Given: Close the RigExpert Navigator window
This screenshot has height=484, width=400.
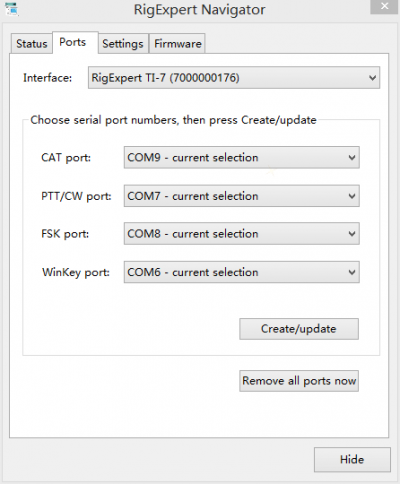Looking at the screenshot, I should 384,6.
